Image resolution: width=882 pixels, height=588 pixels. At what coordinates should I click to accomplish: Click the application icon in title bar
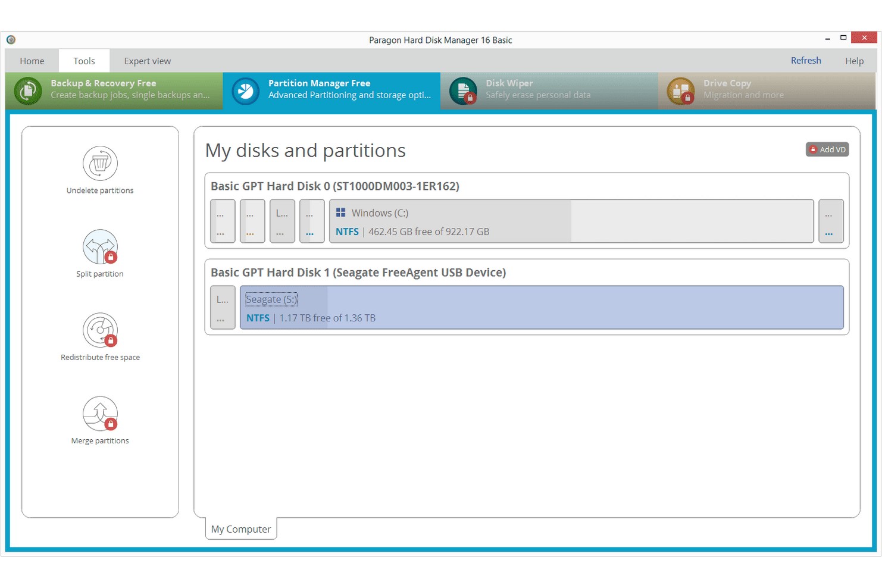11,40
